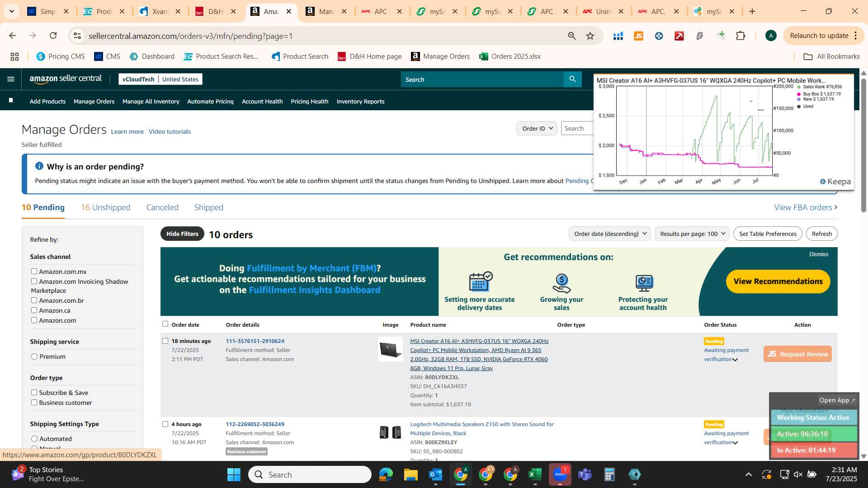Select the Premium shipping service radio

tap(34, 357)
